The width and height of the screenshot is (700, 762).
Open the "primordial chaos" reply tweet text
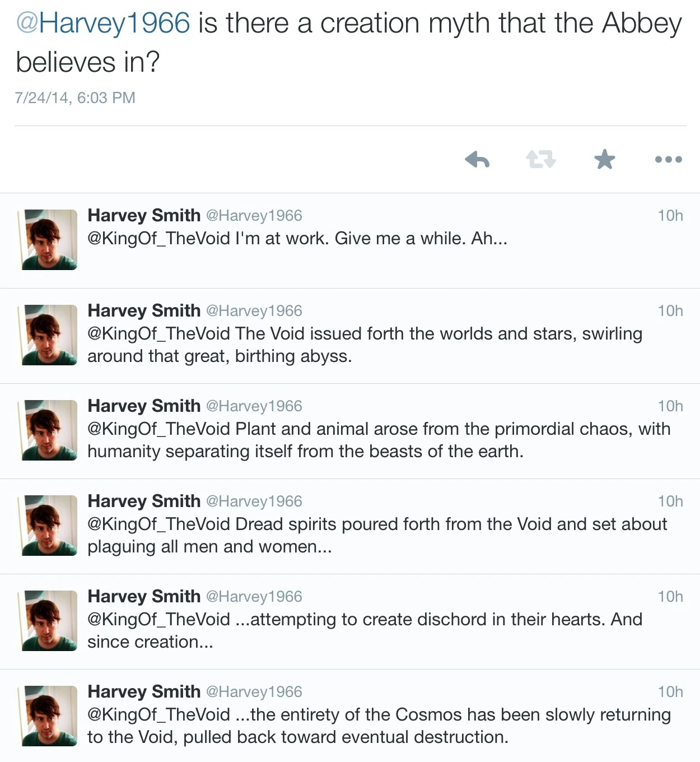click(379, 440)
